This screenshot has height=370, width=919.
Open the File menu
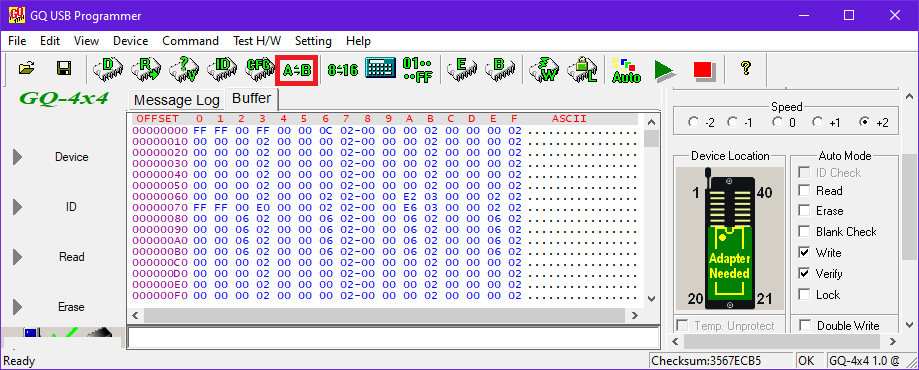tap(17, 41)
